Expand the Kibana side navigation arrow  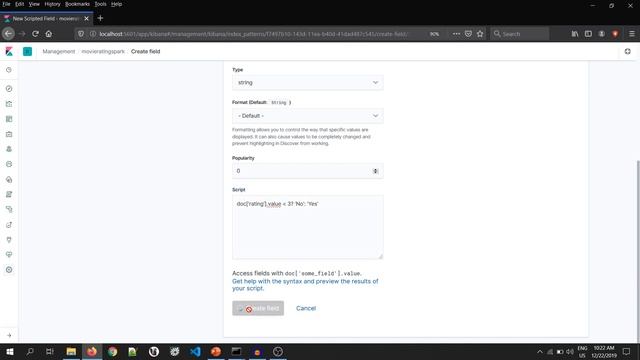point(9,336)
